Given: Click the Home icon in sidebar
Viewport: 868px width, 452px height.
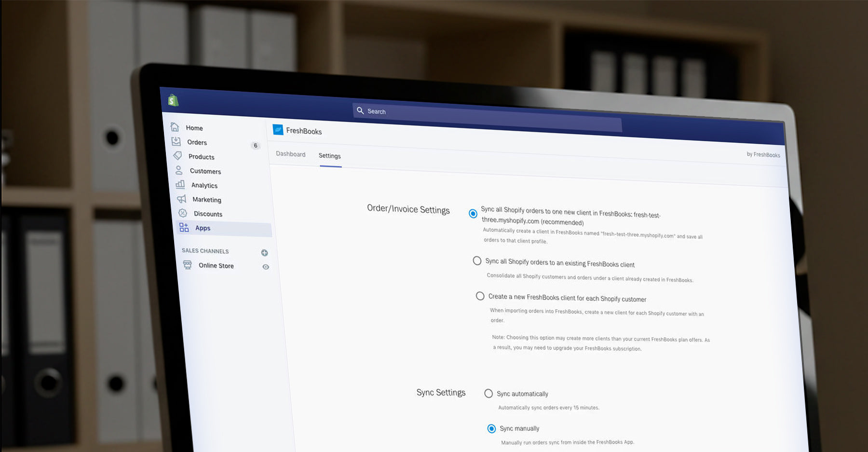Looking at the screenshot, I should (x=175, y=127).
